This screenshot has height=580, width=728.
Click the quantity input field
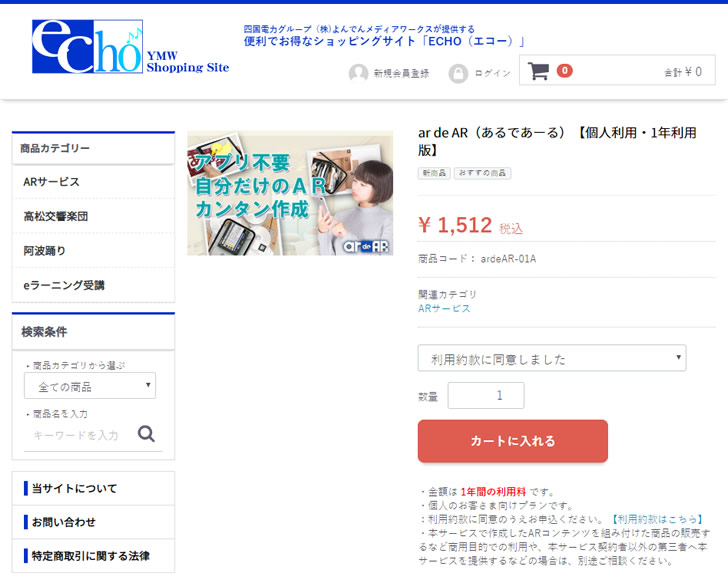(x=486, y=396)
